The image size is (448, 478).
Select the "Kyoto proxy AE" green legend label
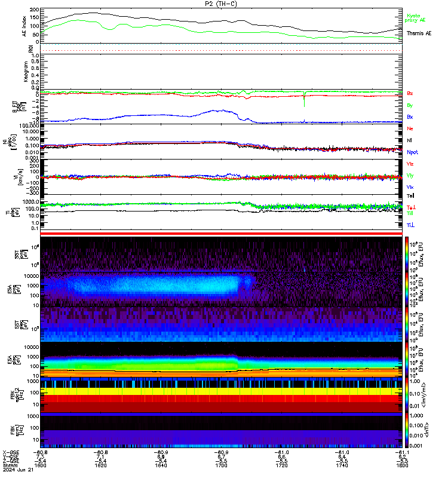415,18
